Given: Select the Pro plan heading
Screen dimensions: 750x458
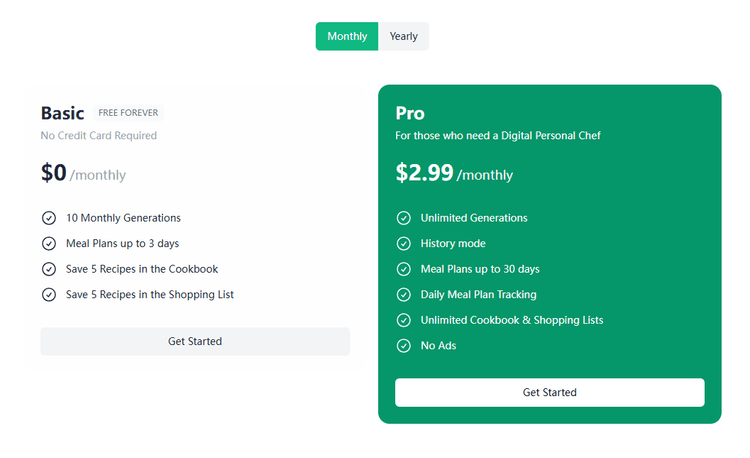Looking at the screenshot, I should (x=410, y=113).
